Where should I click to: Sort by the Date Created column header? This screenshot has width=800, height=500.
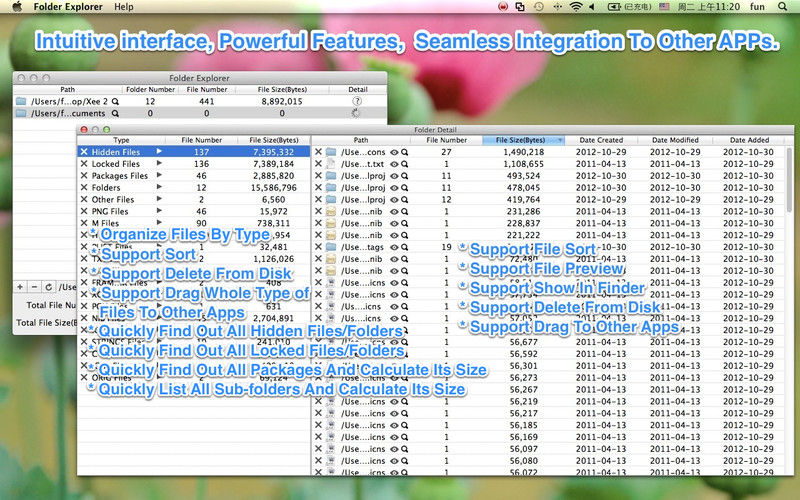coord(601,140)
